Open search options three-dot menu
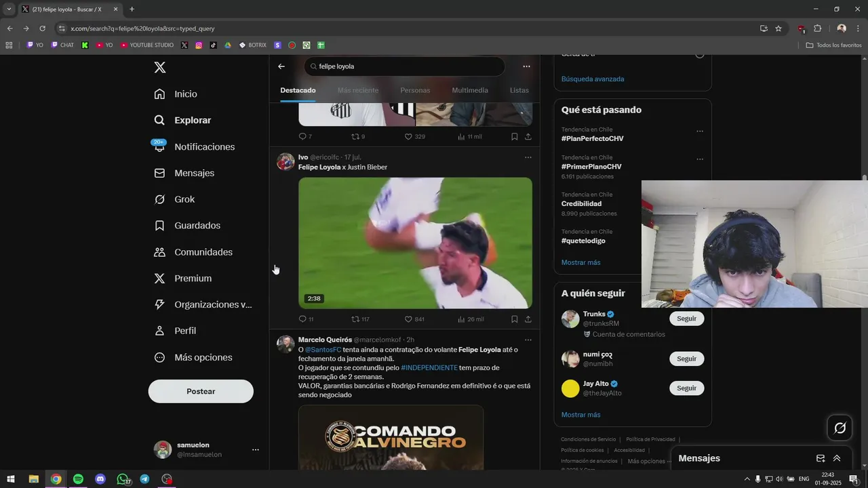This screenshot has height=488, width=868. coord(526,66)
